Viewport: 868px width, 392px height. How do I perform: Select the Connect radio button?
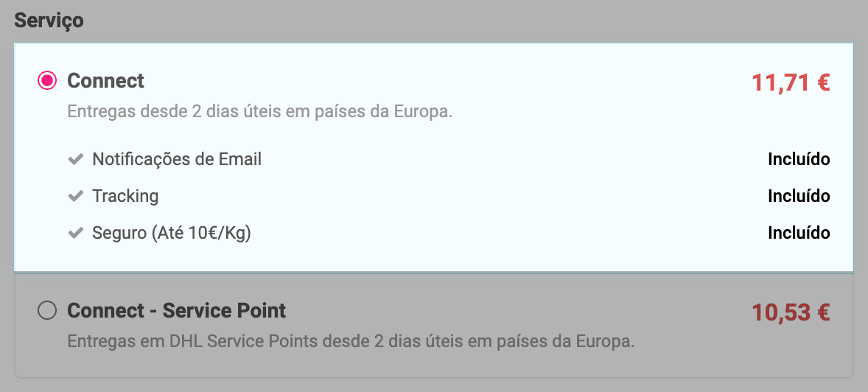pos(47,81)
